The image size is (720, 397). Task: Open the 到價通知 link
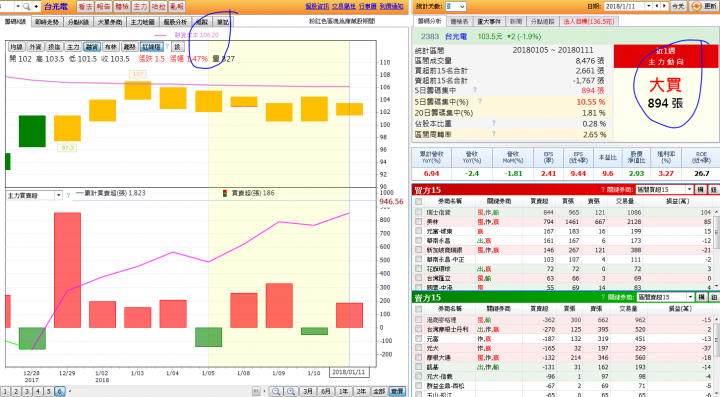(x=392, y=6)
